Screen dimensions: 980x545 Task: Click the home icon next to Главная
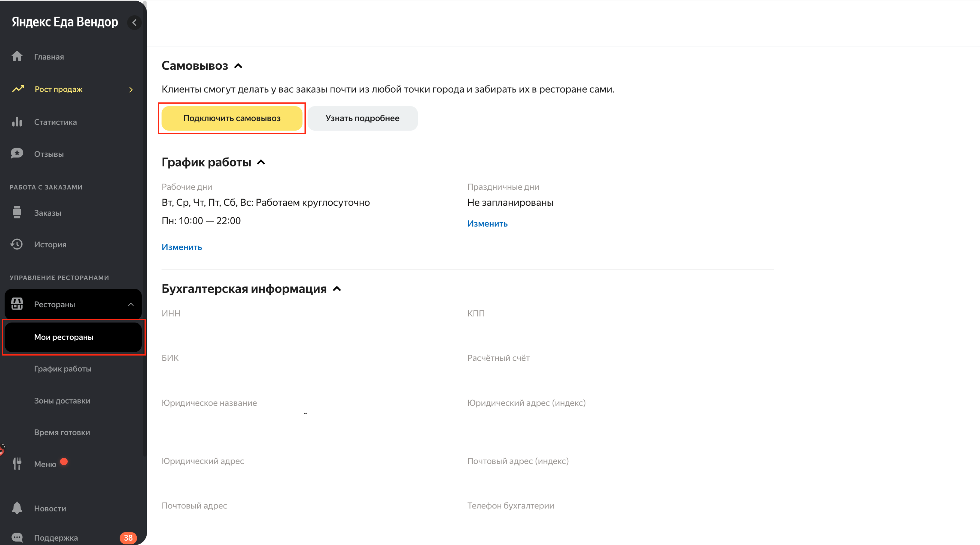coord(17,56)
